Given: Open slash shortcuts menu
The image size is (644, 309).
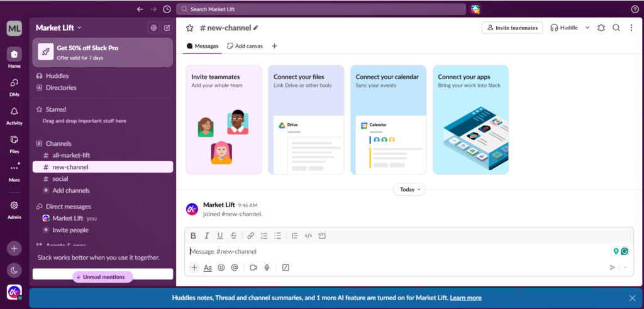Looking at the screenshot, I should pyautogui.click(x=286, y=268).
